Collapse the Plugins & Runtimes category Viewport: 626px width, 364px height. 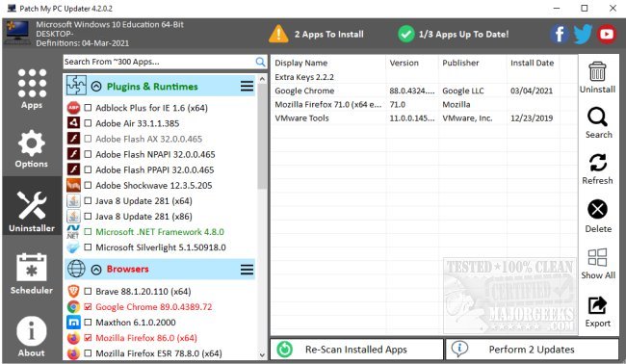click(x=96, y=87)
